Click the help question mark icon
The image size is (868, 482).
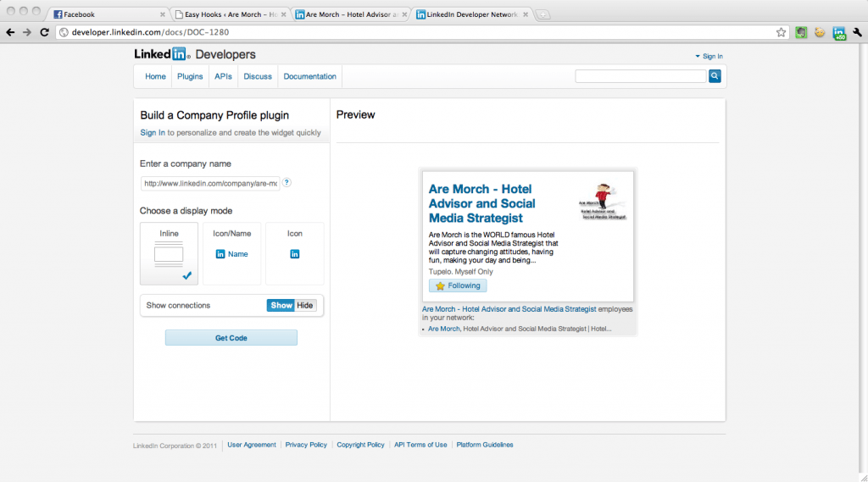[x=287, y=183]
